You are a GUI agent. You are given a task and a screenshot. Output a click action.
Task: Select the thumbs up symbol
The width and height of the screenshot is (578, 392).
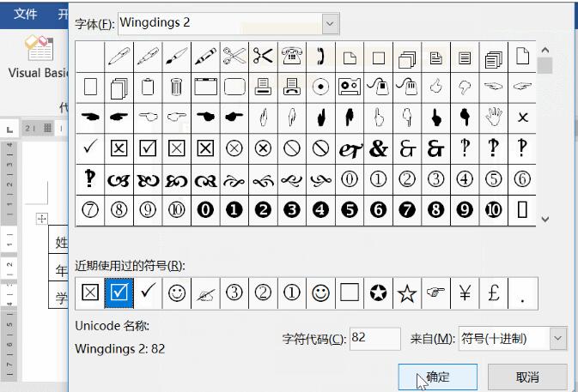pos(435,87)
